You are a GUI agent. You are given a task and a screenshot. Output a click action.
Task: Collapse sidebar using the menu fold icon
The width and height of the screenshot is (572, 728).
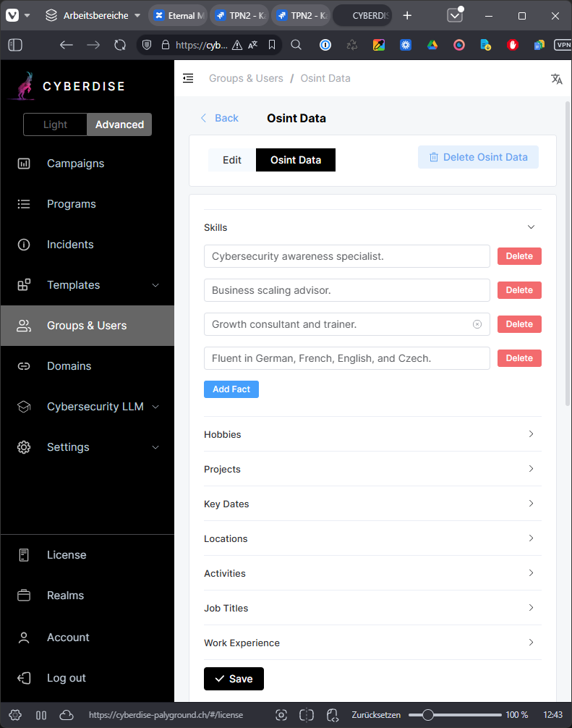tap(188, 78)
